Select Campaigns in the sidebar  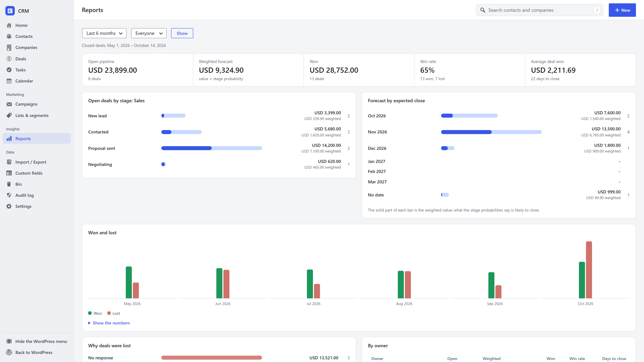tap(37, 104)
